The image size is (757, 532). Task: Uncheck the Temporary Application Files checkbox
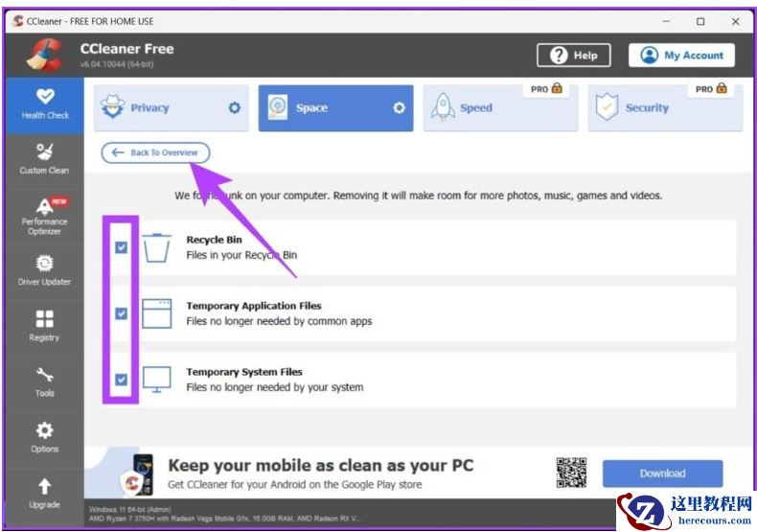pos(121,313)
